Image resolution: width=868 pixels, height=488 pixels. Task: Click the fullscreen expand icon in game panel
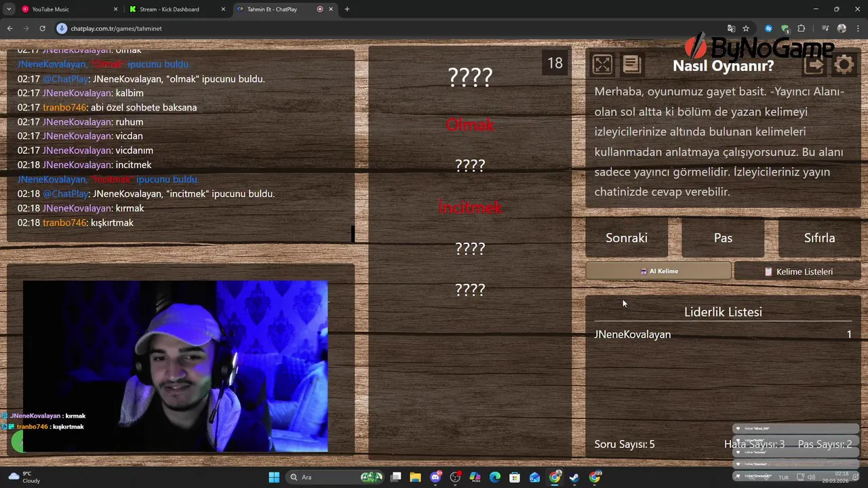(602, 64)
